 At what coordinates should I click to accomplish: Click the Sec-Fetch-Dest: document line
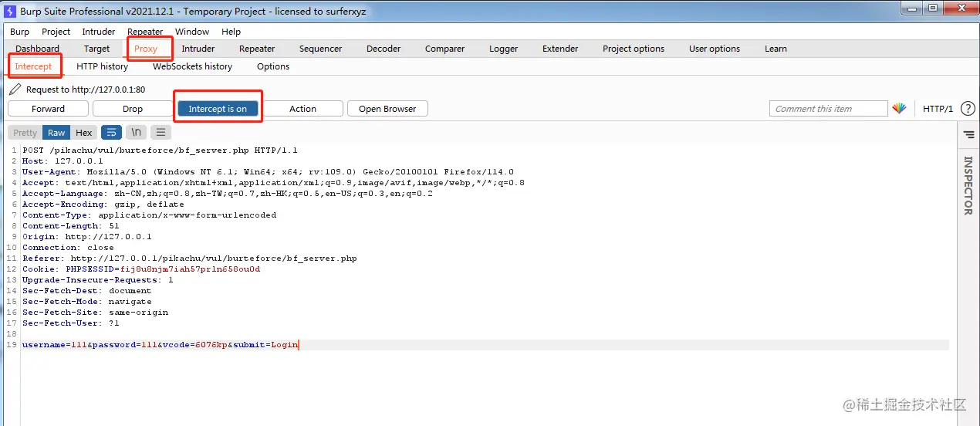pos(86,291)
